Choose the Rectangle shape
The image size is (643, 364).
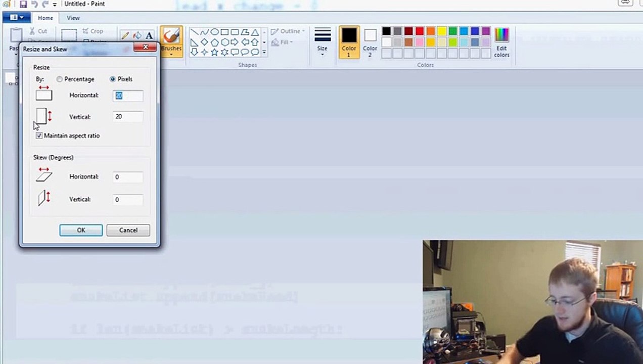[224, 32]
